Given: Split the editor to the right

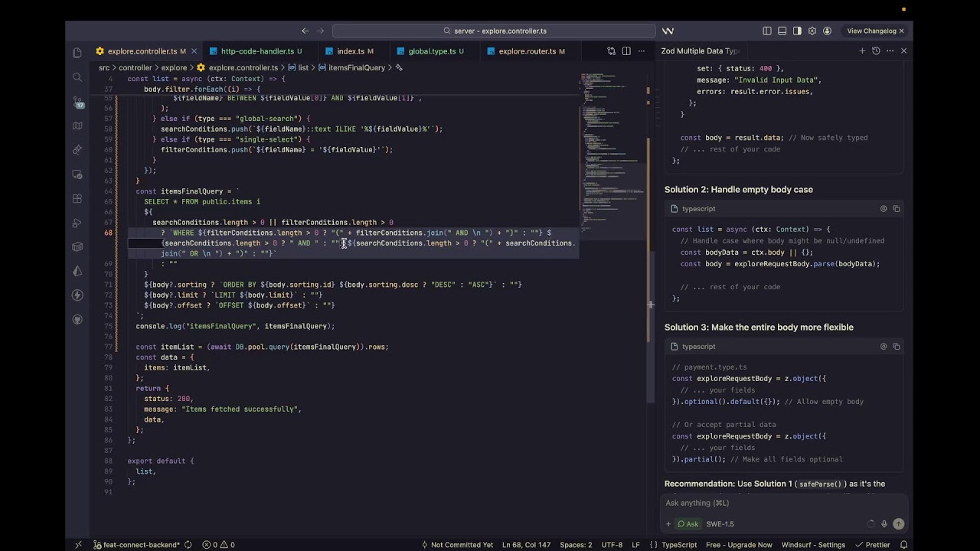Looking at the screenshot, I should point(626,51).
